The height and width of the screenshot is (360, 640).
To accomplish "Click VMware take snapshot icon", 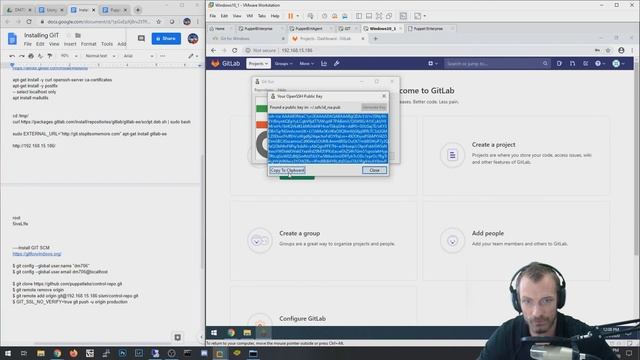I will point(324,16).
